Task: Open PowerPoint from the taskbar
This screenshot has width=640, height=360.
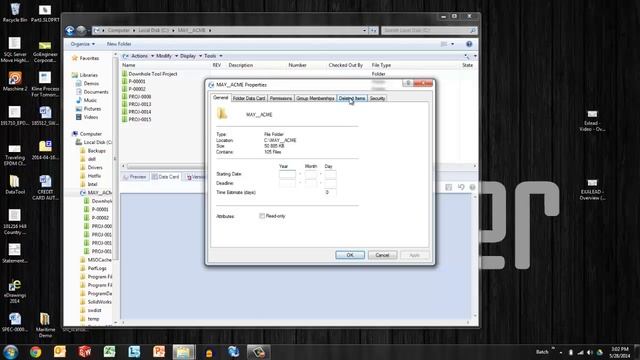Action: (x=159, y=351)
